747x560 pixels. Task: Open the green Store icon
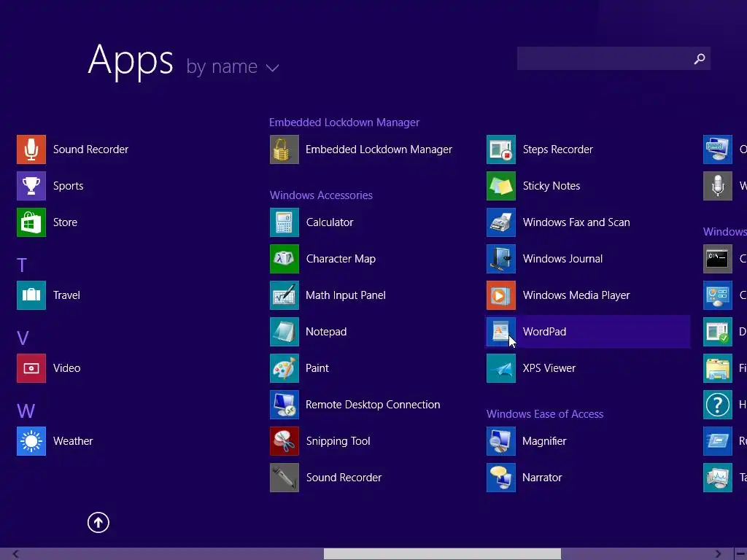pos(31,222)
